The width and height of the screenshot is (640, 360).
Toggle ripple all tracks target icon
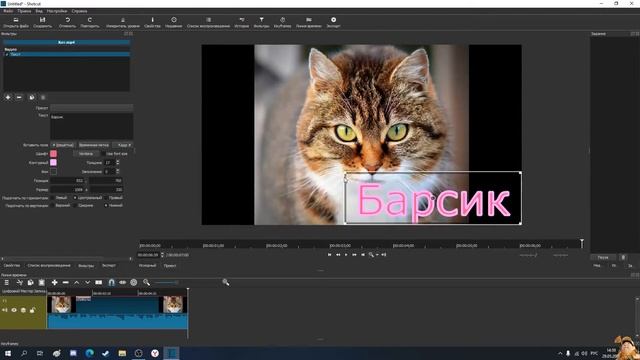(x=133, y=282)
